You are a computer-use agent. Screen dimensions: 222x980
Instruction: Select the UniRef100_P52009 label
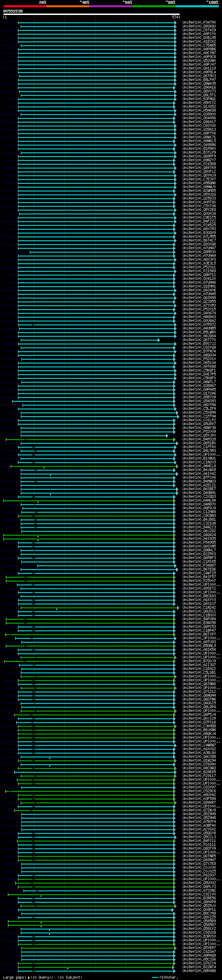(x=199, y=431)
